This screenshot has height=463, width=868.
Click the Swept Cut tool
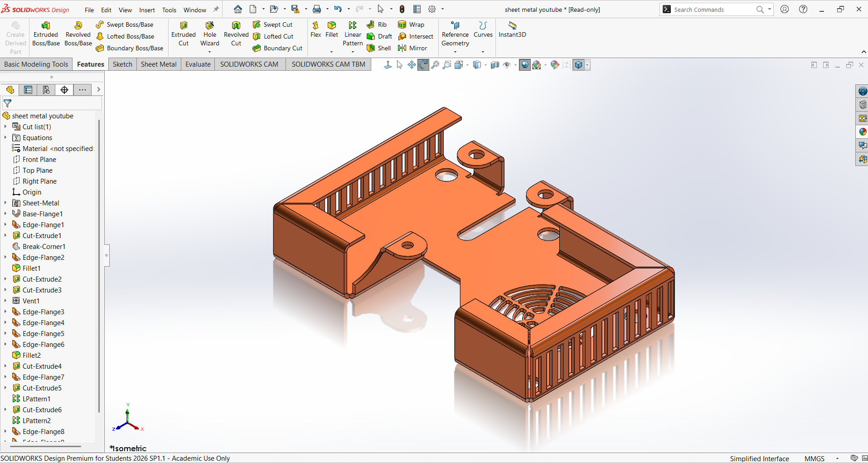(273, 24)
